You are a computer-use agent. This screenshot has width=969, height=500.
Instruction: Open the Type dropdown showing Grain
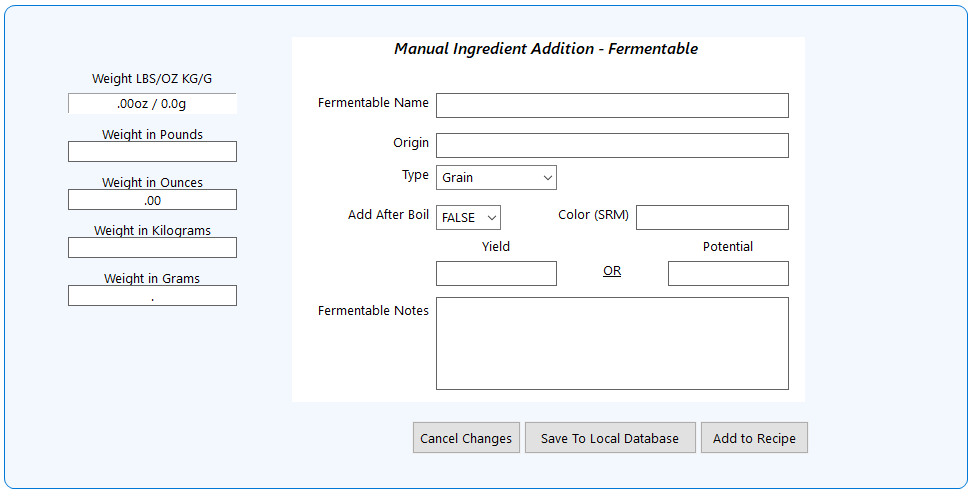tap(496, 178)
